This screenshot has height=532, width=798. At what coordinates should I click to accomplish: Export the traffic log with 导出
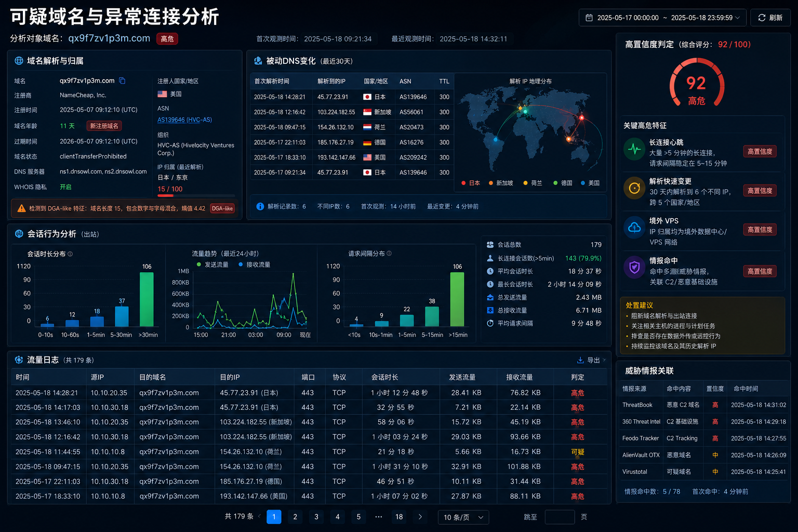591,360
